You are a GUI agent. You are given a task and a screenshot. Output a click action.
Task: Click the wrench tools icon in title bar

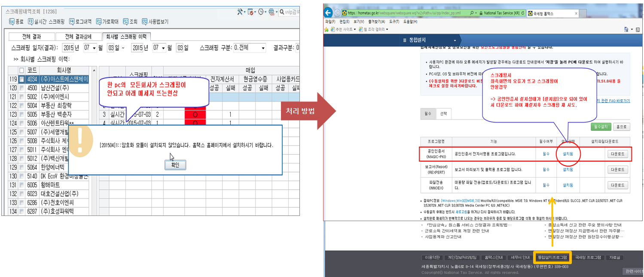(240, 12)
